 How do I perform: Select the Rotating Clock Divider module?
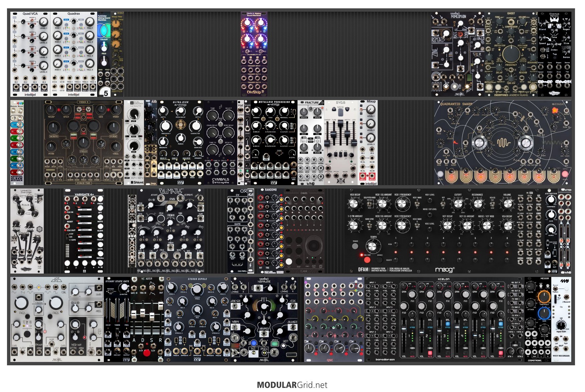pos(17,142)
